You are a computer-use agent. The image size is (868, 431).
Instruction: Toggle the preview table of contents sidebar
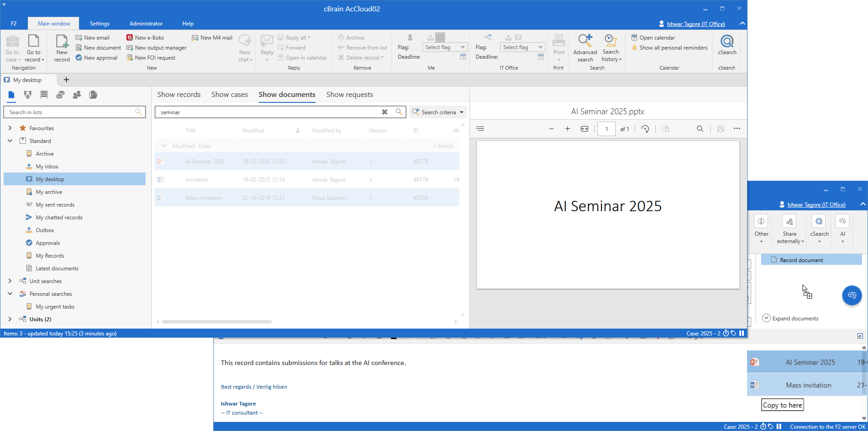pyautogui.click(x=480, y=129)
